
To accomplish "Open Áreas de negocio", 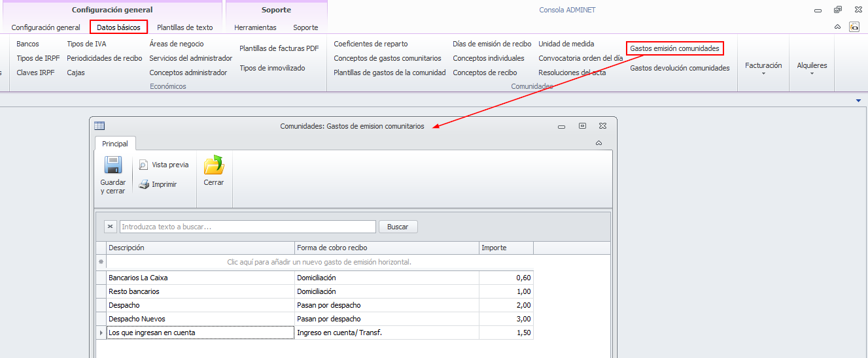I will pyautogui.click(x=177, y=44).
